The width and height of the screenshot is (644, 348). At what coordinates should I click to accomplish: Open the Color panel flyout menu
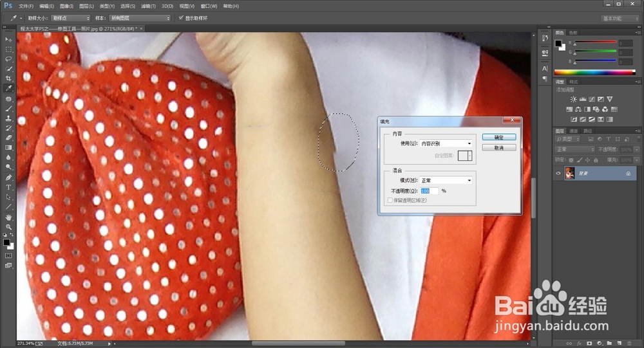pyautogui.click(x=637, y=32)
